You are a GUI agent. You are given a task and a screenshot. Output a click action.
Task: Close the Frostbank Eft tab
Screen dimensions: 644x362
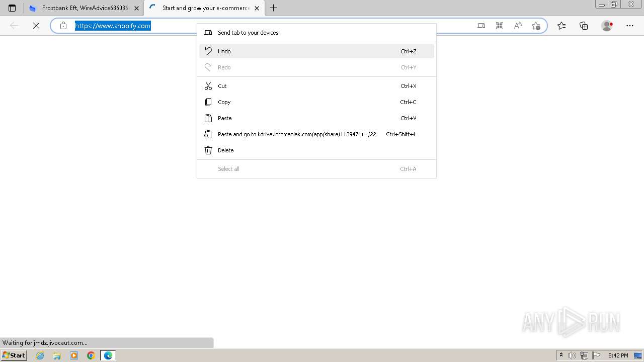tap(136, 8)
